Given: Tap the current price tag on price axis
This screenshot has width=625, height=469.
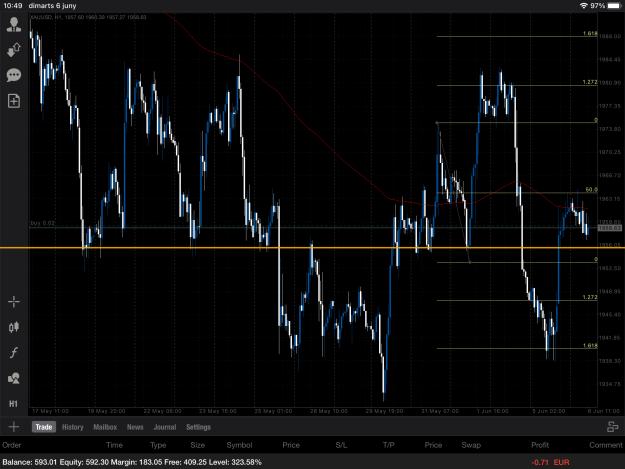Looking at the screenshot, I should (x=609, y=228).
